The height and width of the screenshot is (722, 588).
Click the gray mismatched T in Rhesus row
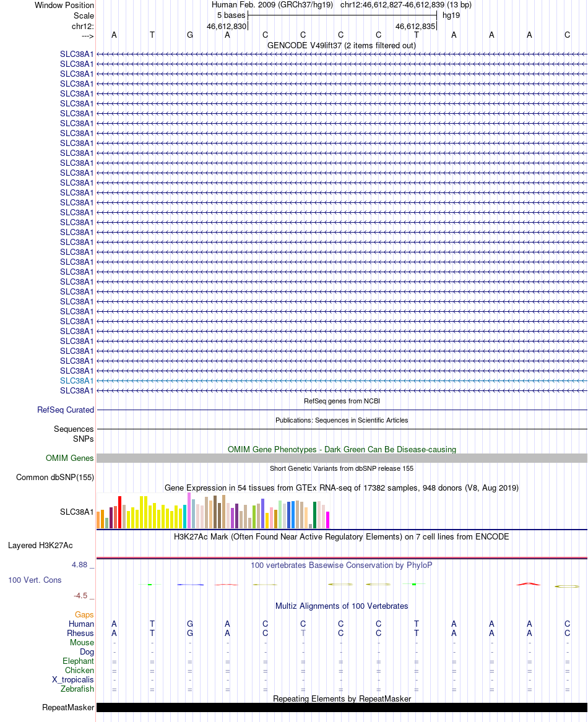click(303, 633)
